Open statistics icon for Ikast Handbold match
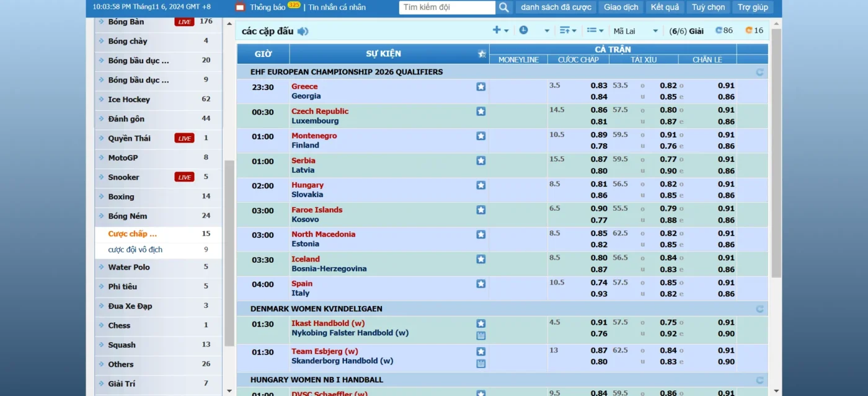Image resolution: width=868 pixels, height=396 pixels. [x=480, y=336]
